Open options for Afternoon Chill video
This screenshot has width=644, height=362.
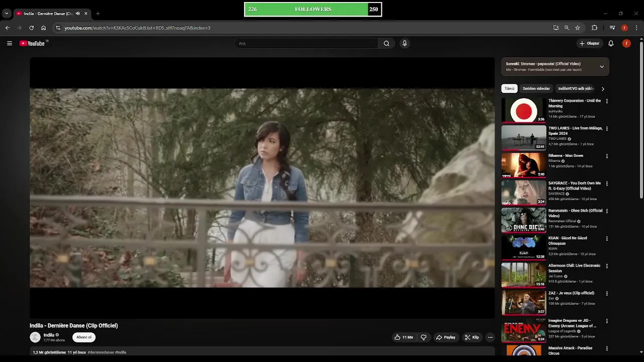click(607, 266)
